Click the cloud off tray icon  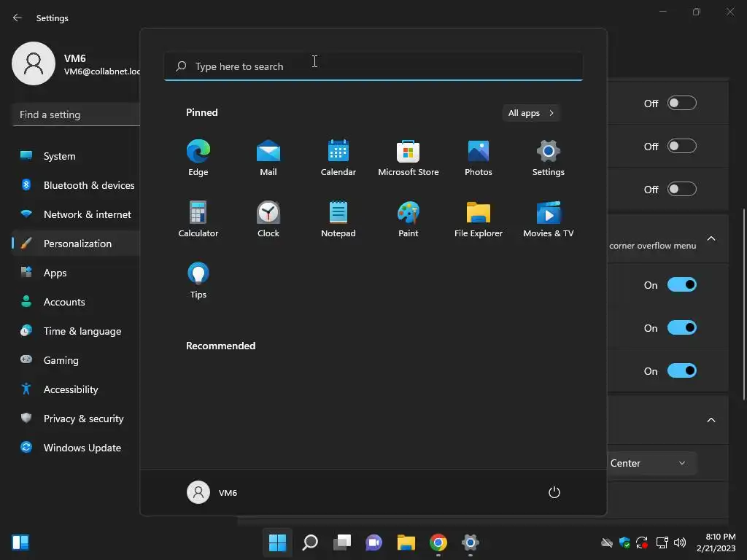click(606, 542)
